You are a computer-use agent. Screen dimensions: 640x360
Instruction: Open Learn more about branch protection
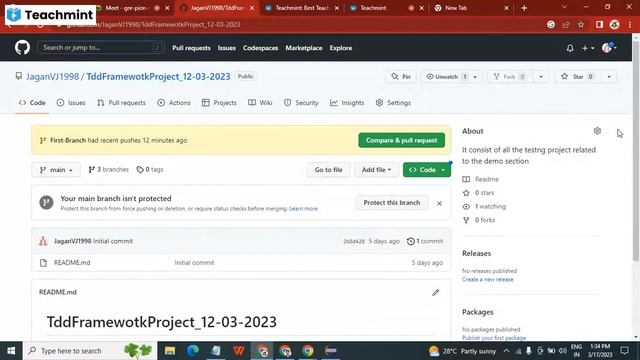pyautogui.click(x=303, y=209)
